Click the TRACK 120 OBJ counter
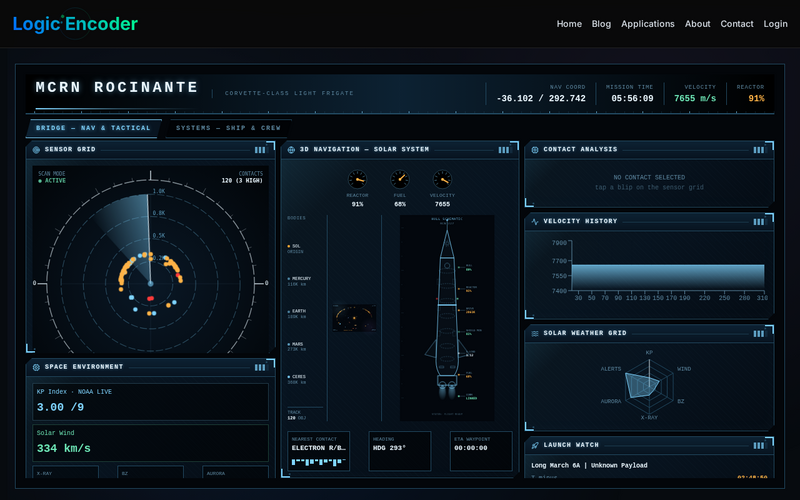 (296, 415)
